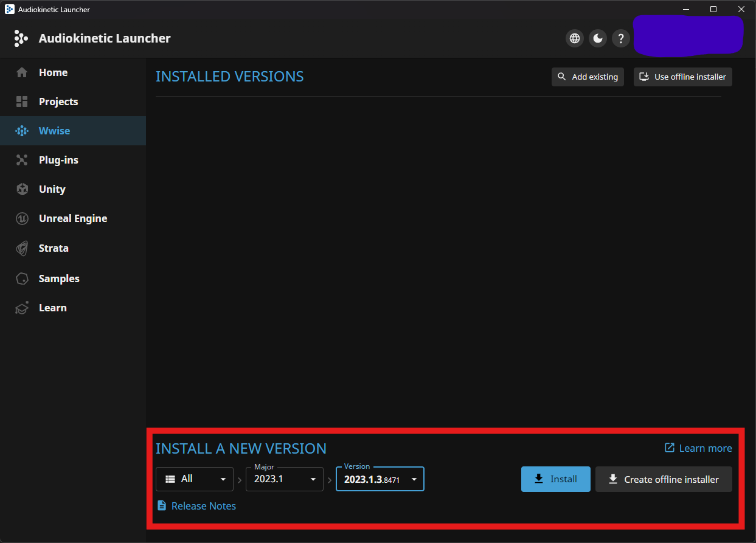Open the Home page in sidebar
The width and height of the screenshot is (756, 543).
coord(73,72)
